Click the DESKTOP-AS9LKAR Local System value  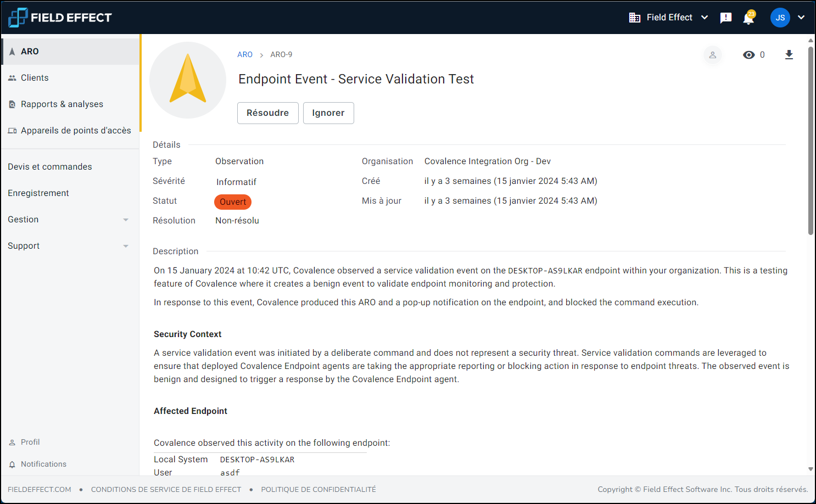coord(257,460)
